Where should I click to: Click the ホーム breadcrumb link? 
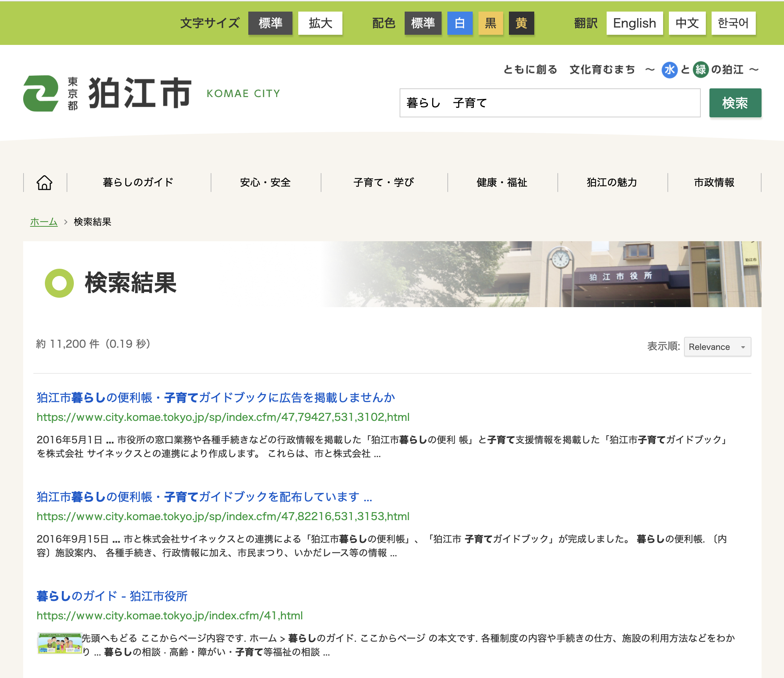(44, 222)
